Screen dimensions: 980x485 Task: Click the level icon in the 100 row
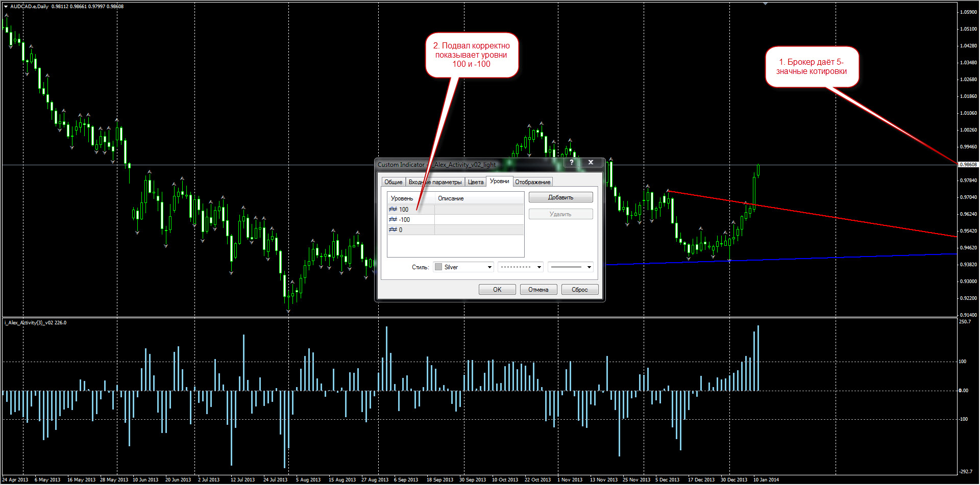(393, 210)
